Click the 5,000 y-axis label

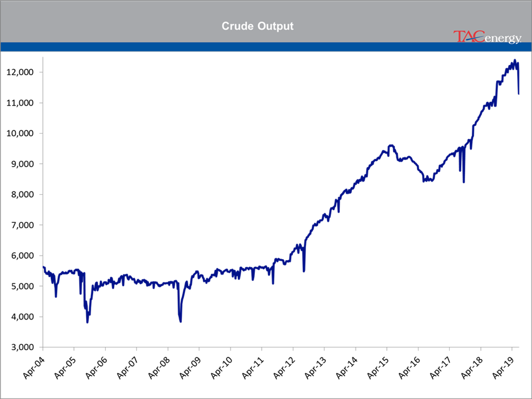(x=22, y=286)
